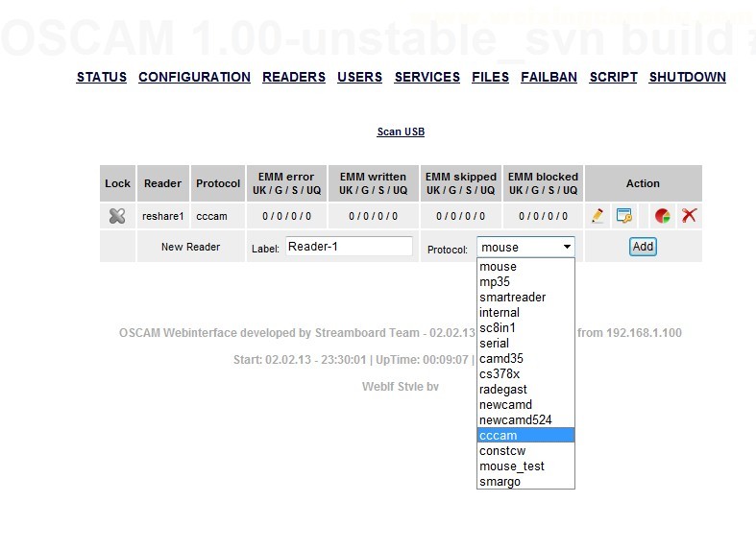Delete reshare1 reader with red X
The height and width of the screenshot is (550, 756).
point(690,215)
